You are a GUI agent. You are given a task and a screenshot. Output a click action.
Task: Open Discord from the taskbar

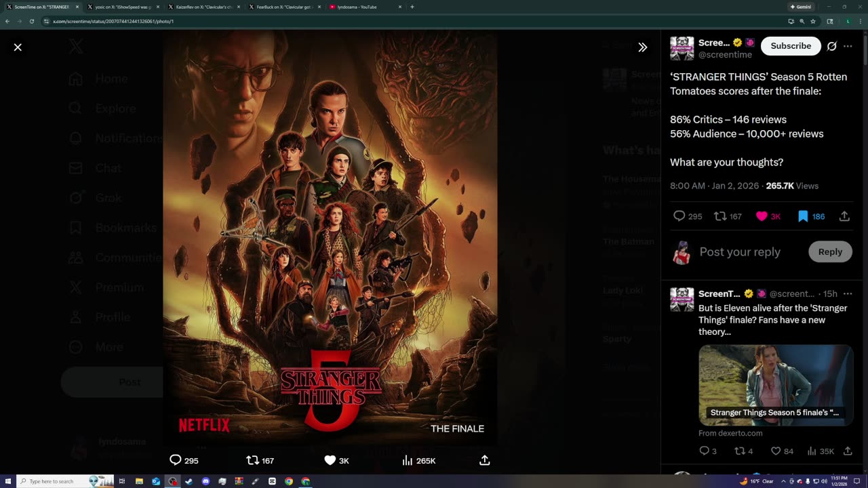tap(205, 481)
